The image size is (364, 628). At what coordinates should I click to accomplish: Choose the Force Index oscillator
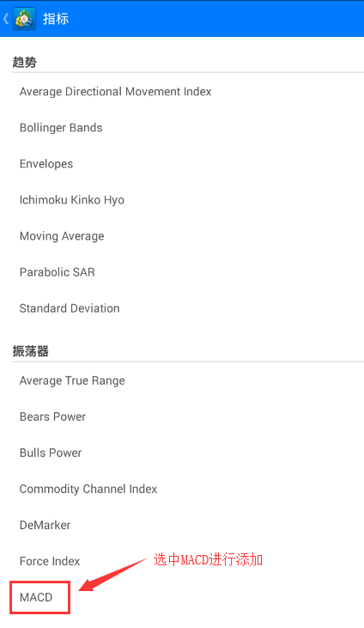[x=182, y=561]
